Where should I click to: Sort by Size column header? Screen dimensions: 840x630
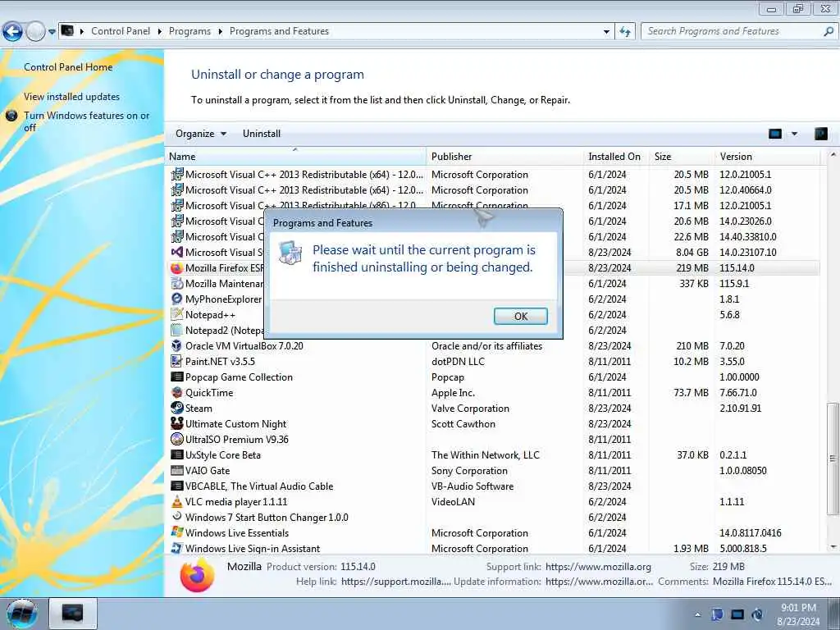(x=682, y=157)
